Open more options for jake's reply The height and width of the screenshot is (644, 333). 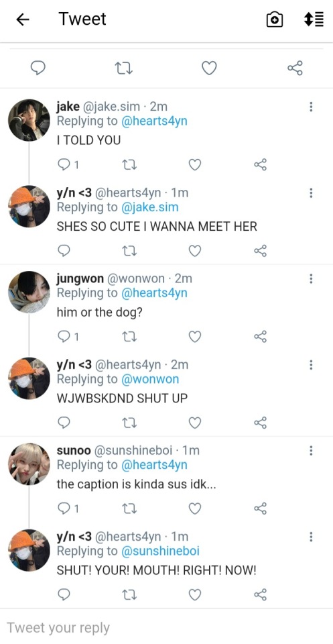(x=312, y=107)
